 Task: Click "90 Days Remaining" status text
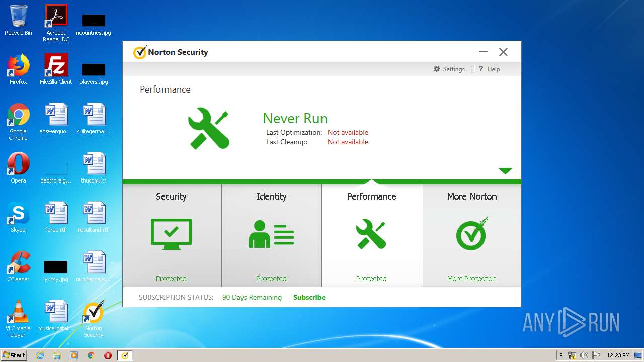252,297
